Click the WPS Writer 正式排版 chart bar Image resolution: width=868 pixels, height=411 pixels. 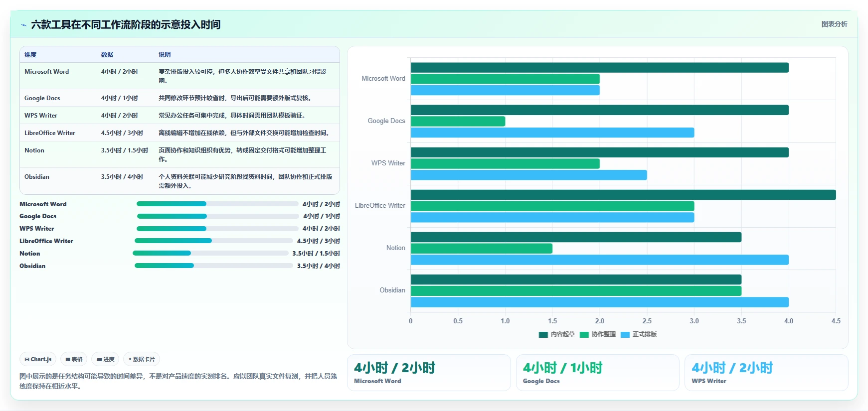529,175
